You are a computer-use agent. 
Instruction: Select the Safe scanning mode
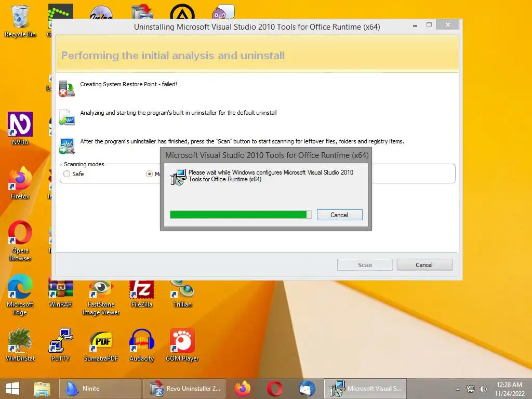click(x=67, y=174)
